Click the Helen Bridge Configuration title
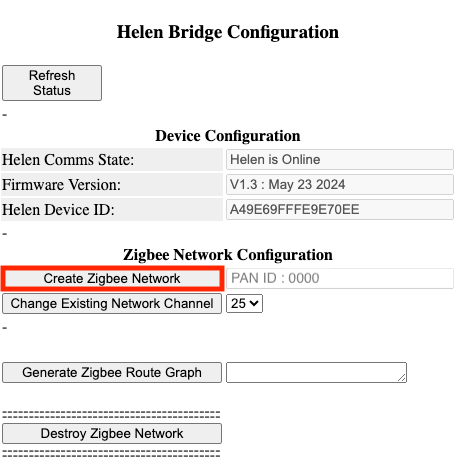455x471 pixels. (228, 32)
